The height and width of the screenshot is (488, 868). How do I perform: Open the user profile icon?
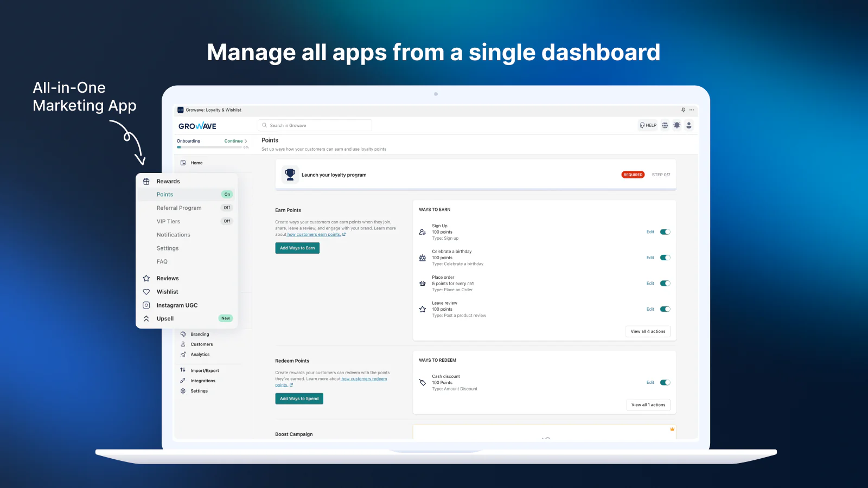point(688,125)
